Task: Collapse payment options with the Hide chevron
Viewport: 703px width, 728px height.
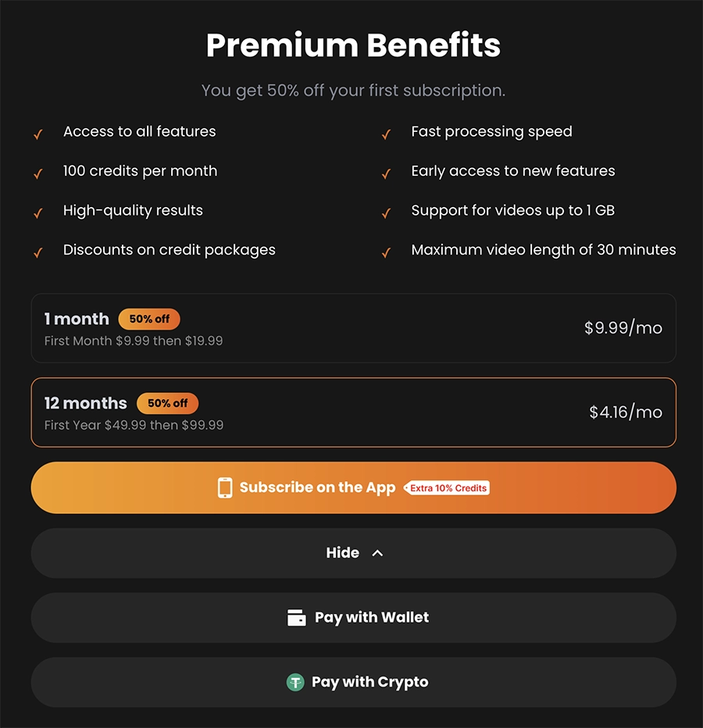Action: click(378, 553)
